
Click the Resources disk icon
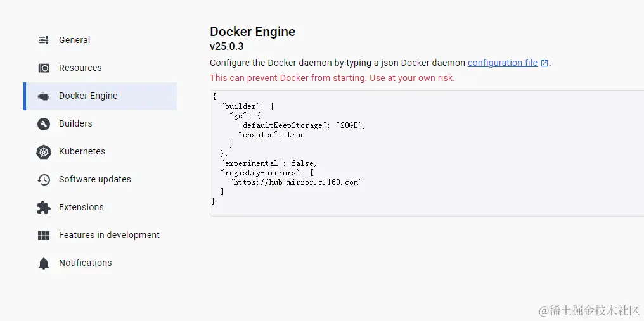[x=44, y=68]
